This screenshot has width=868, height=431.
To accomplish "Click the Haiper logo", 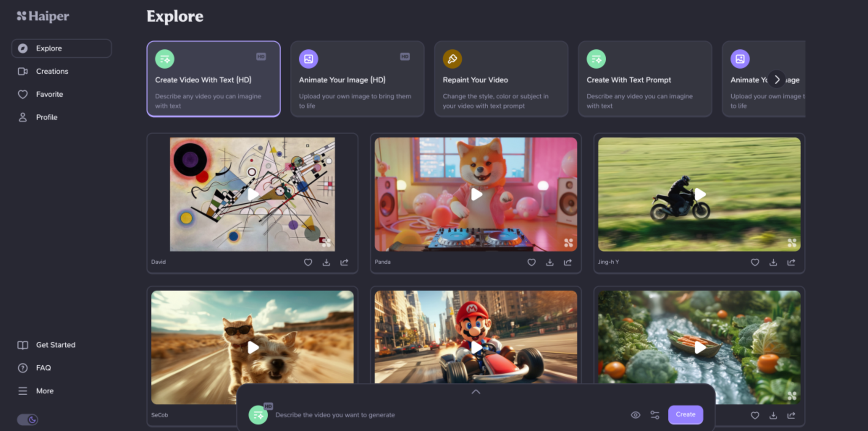I will pos(43,16).
